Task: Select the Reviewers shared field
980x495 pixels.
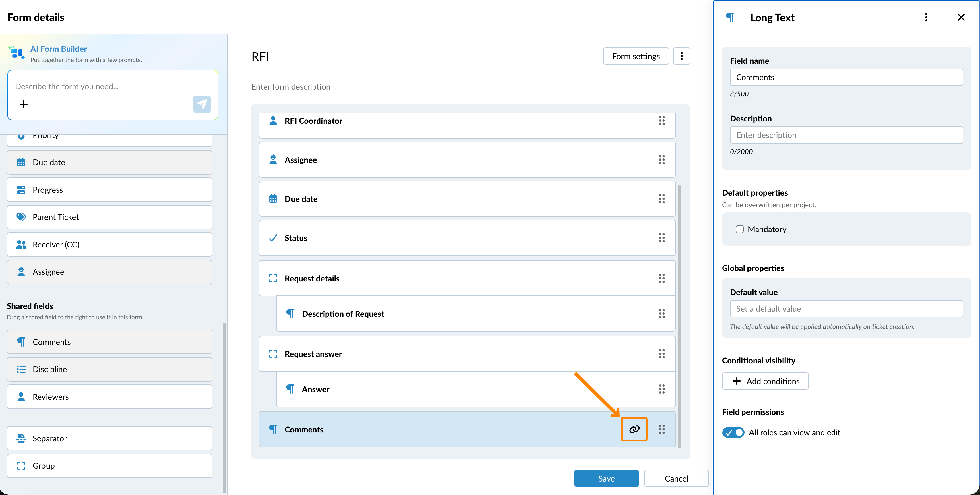Action: tap(110, 397)
